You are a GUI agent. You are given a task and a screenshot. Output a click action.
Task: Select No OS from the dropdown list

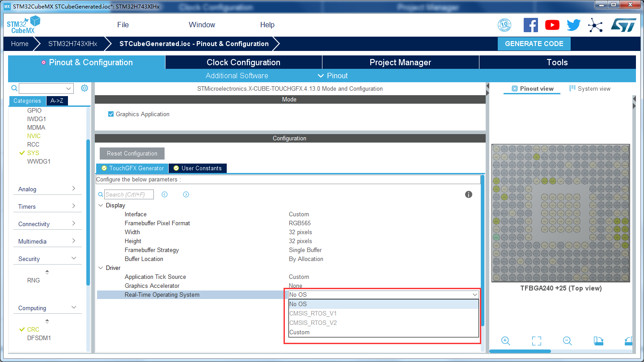(383, 304)
